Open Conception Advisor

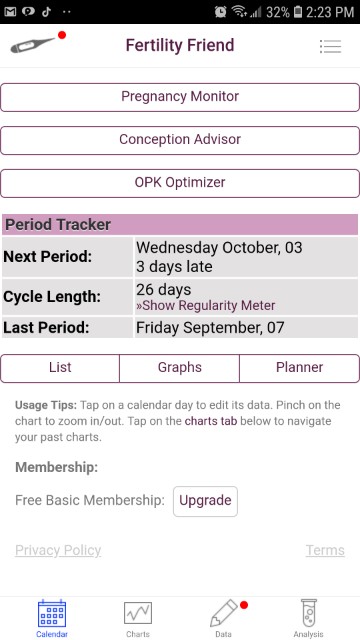tap(180, 140)
